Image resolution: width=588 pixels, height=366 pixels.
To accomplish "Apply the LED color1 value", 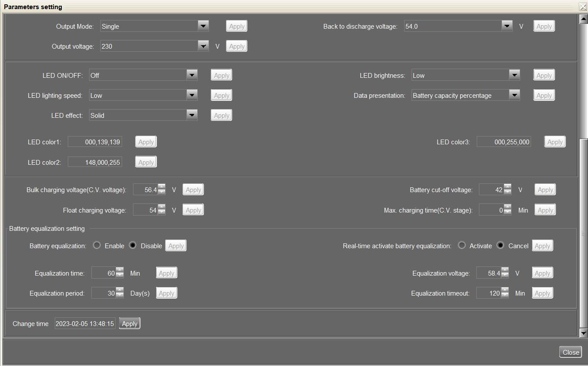I will (146, 142).
